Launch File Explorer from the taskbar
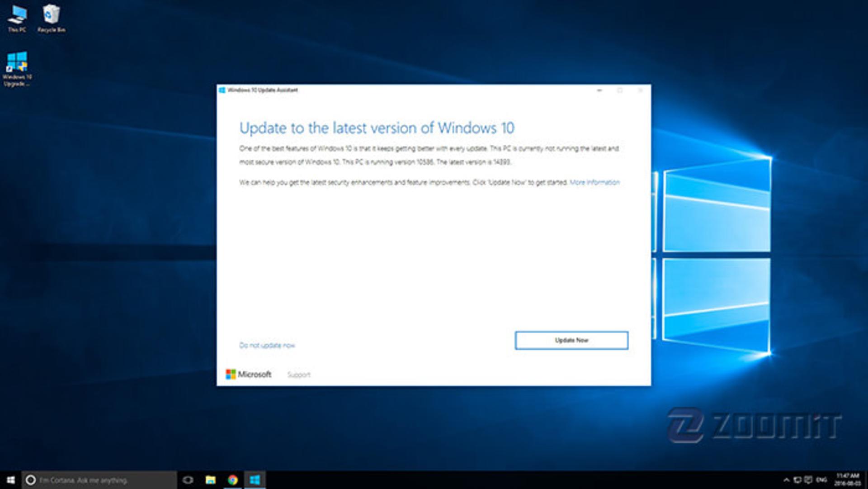This screenshot has width=868, height=489. pyautogui.click(x=211, y=480)
